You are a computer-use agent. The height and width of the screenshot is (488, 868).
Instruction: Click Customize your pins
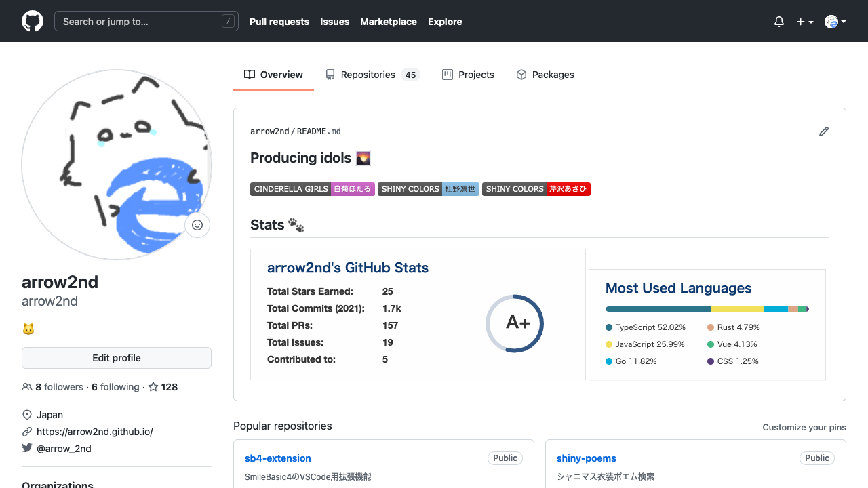pos(804,427)
